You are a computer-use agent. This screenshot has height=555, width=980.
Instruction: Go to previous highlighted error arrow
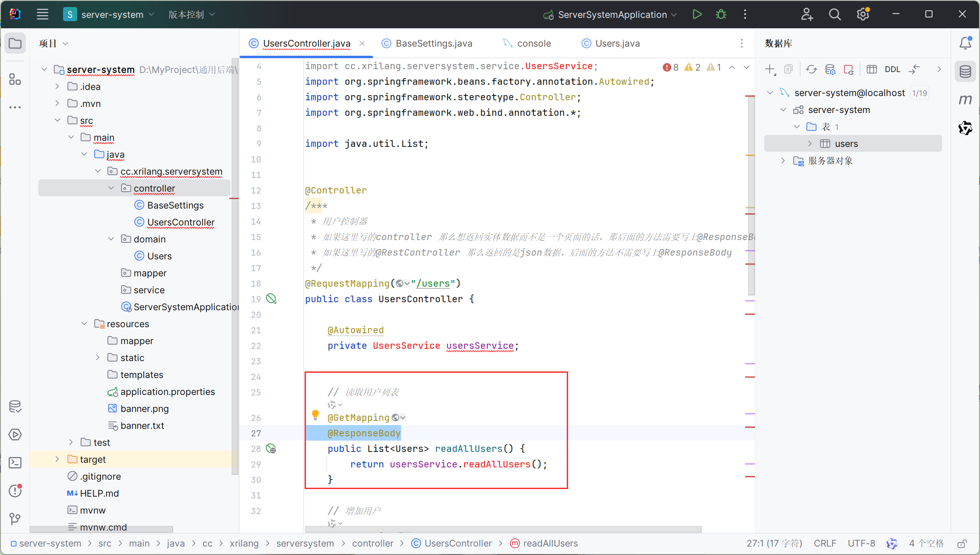(x=732, y=67)
